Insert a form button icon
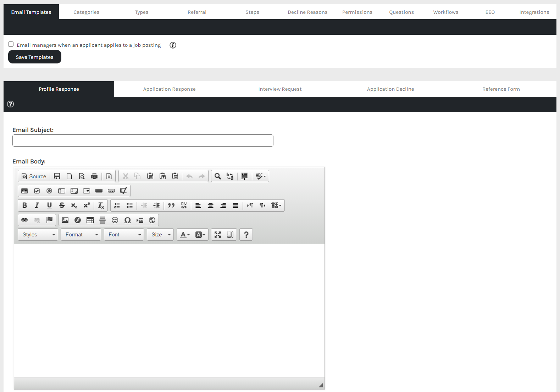The width and height of the screenshot is (560, 392). (99, 191)
